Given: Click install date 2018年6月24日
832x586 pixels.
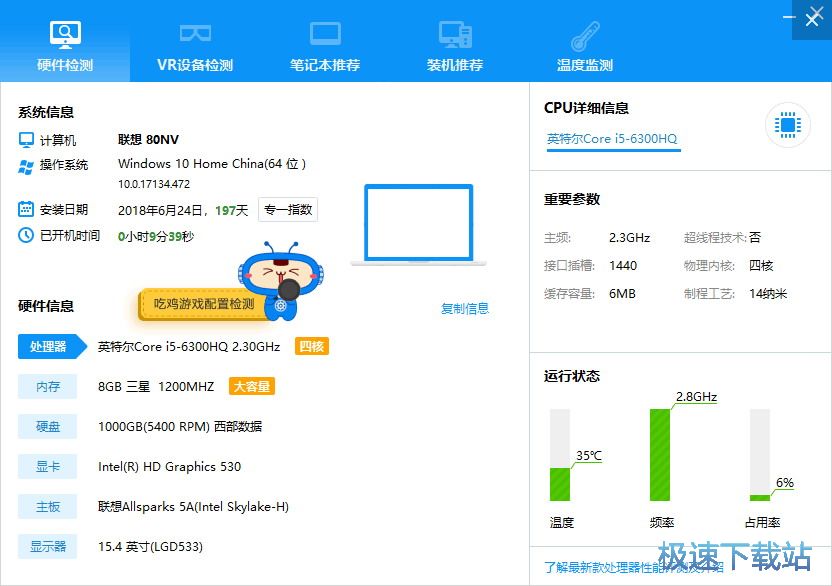Looking at the screenshot, I should point(160,210).
